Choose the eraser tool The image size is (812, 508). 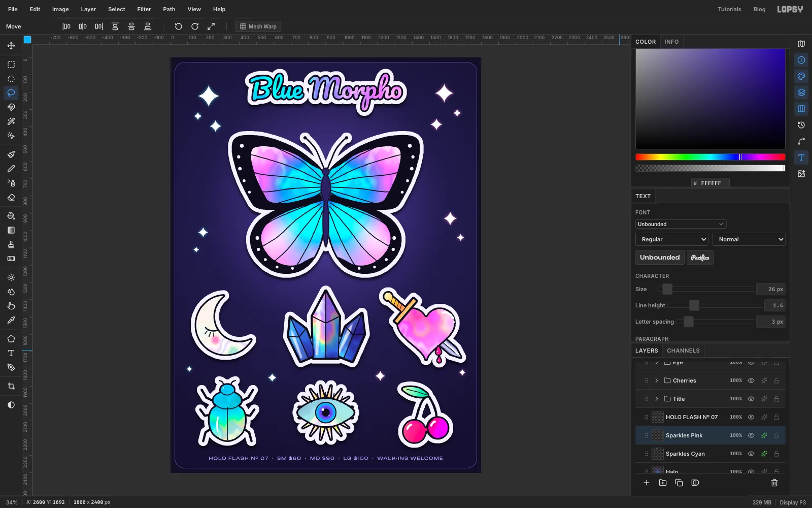pyautogui.click(x=11, y=197)
